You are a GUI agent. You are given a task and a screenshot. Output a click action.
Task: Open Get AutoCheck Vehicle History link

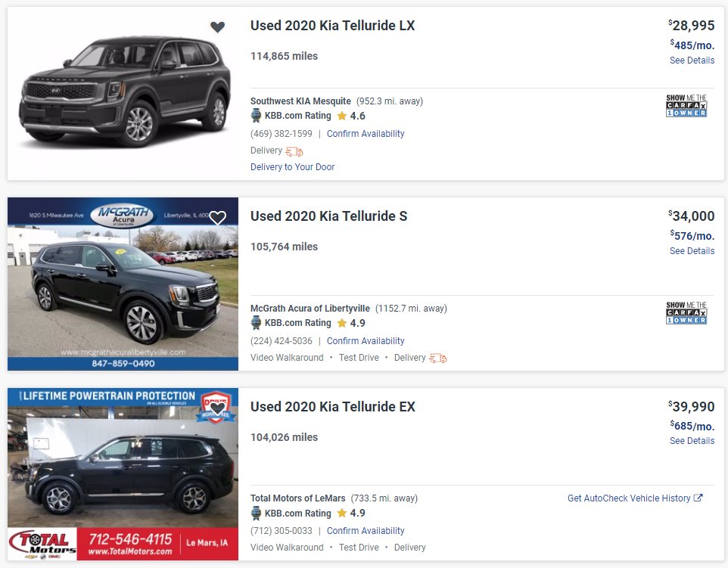629,498
